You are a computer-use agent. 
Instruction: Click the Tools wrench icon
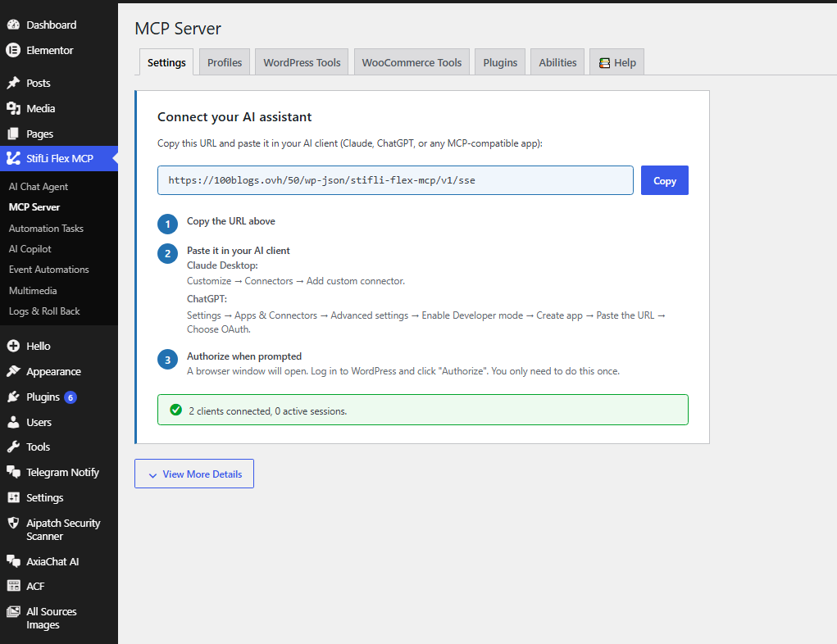pyautogui.click(x=13, y=447)
